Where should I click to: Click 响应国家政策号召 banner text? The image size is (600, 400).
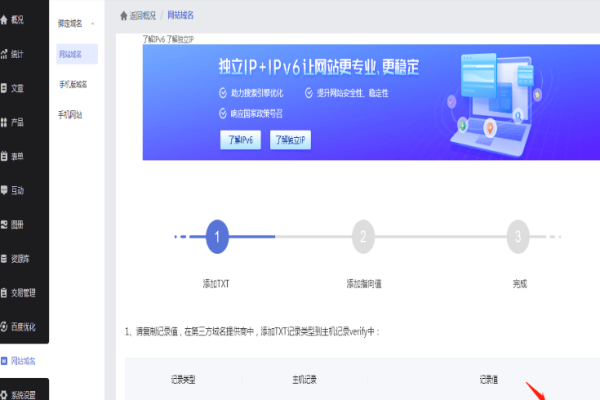(256, 114)
